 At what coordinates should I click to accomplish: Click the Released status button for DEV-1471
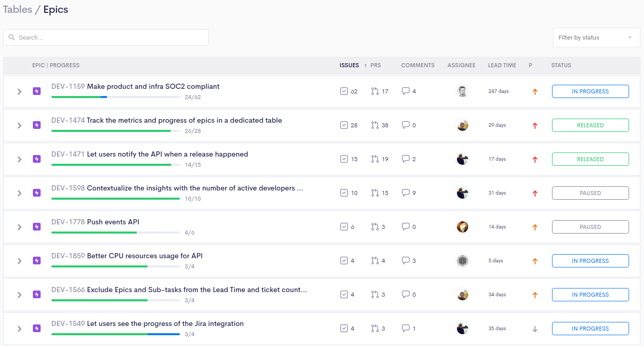coord(590,159)
